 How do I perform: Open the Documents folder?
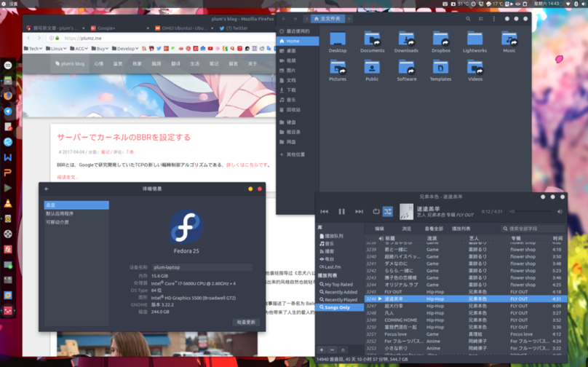[x=372, y=42]
